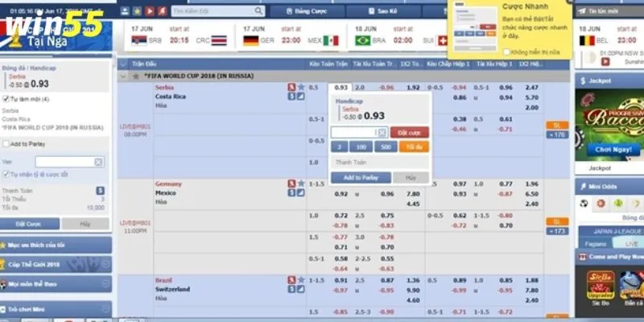Click Hủy button in left bet slip

85,224
